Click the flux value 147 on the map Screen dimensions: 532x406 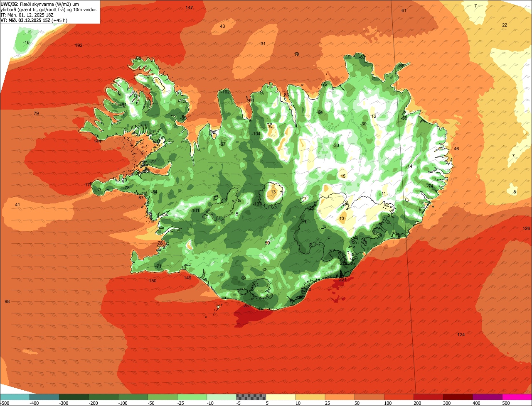(189, 8)
